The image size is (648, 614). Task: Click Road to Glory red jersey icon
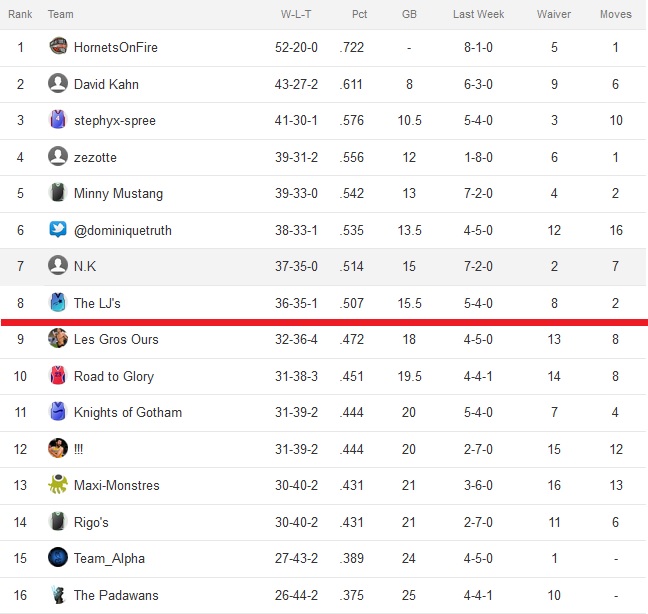tap(58, 376)
